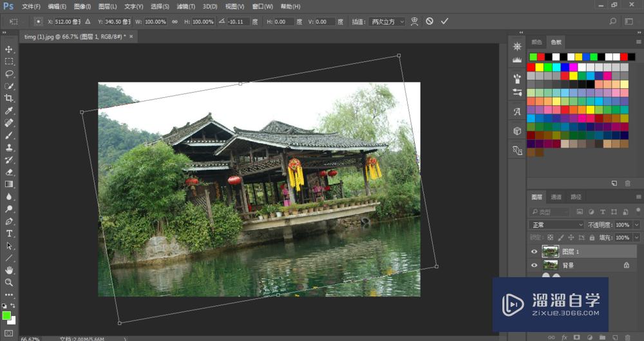The width and height of the screenshot is (644, 341).
Task: Toggle the aspect ratio link between W and H
Action: pos(174,21)
